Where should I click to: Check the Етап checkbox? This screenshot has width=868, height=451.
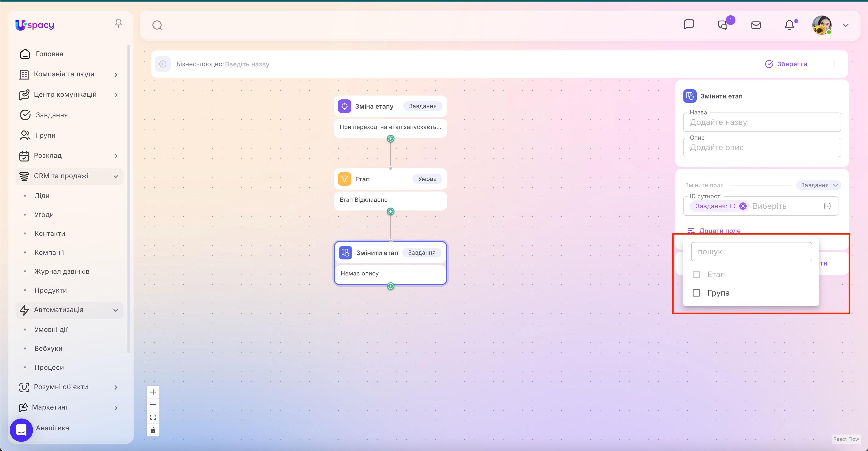(697, 274)
